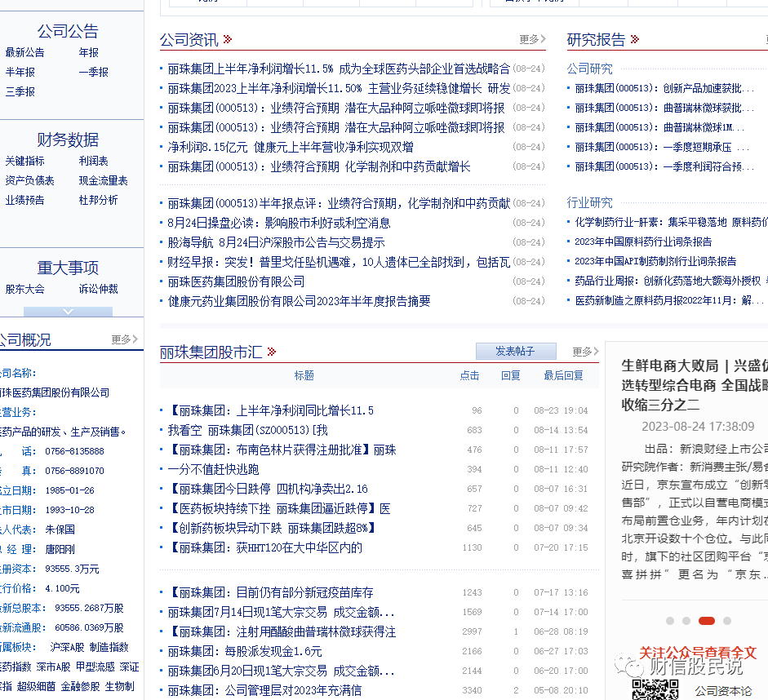
Task: Open 2023年中国API制药制剂行业词条报告
Action: [x=655, y=261]
